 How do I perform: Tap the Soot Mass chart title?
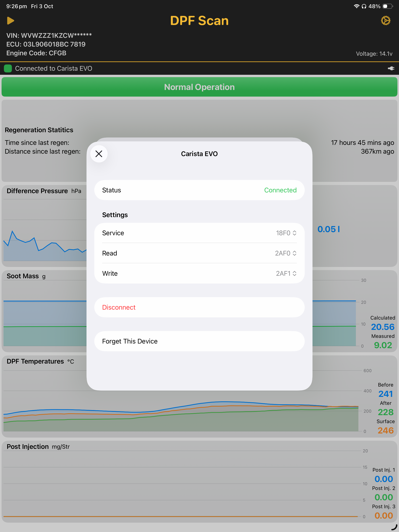click(23, 276)
